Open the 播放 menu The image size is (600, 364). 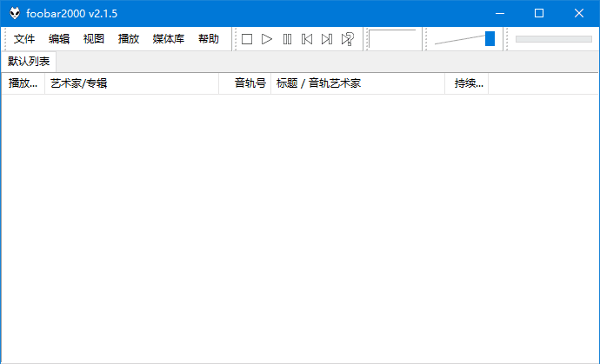click(129, 39)
